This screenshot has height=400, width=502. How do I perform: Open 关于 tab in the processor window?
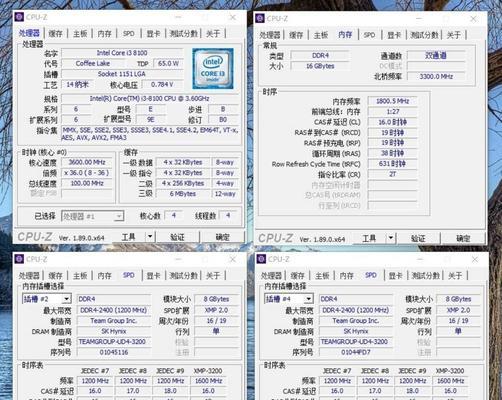pyautogui.click(x=213, y=33)
